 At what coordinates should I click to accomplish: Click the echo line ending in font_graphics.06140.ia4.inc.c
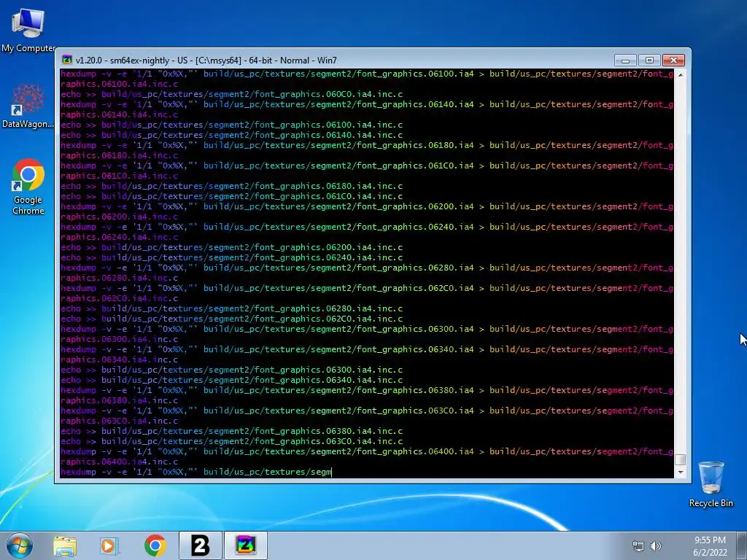(x=231, y=135)
